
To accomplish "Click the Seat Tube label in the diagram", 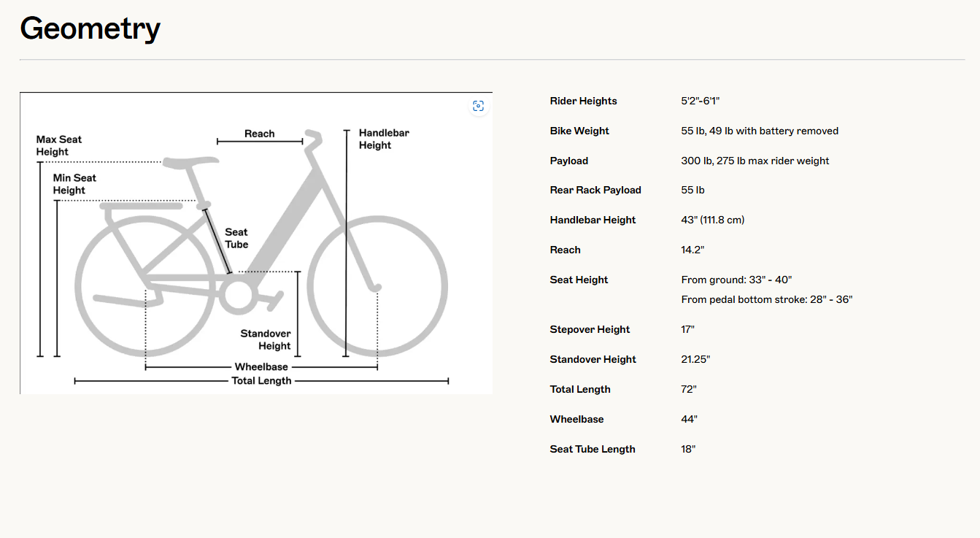I will point(236,238).
